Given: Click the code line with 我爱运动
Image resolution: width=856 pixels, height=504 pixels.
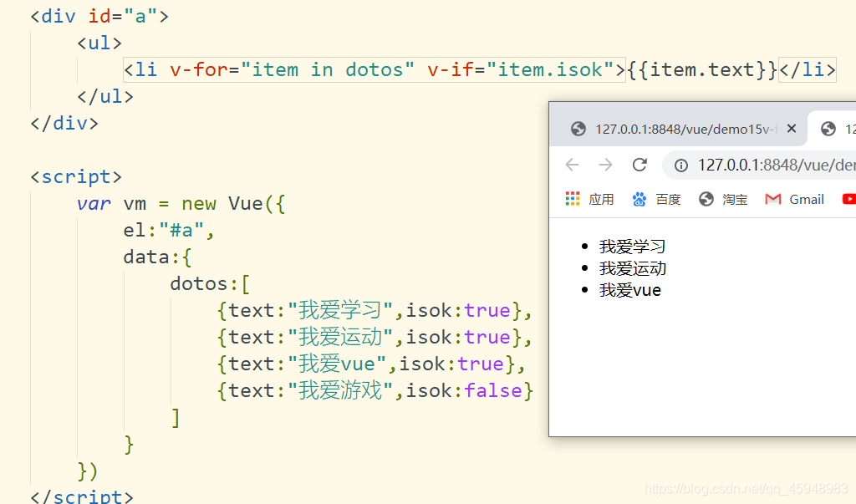Looking at the screenshot, I should (374, 338).
